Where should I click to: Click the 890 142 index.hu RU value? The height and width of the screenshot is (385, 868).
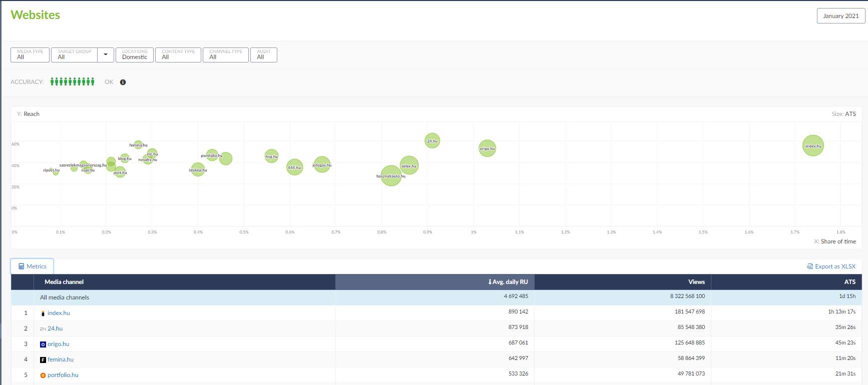coord(518,311)
